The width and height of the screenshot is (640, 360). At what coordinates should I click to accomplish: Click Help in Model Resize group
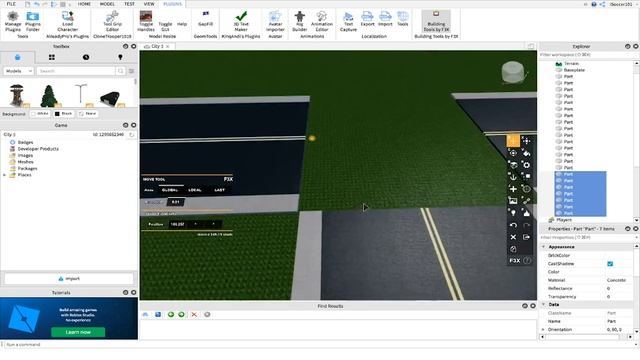tap(182, 24)
